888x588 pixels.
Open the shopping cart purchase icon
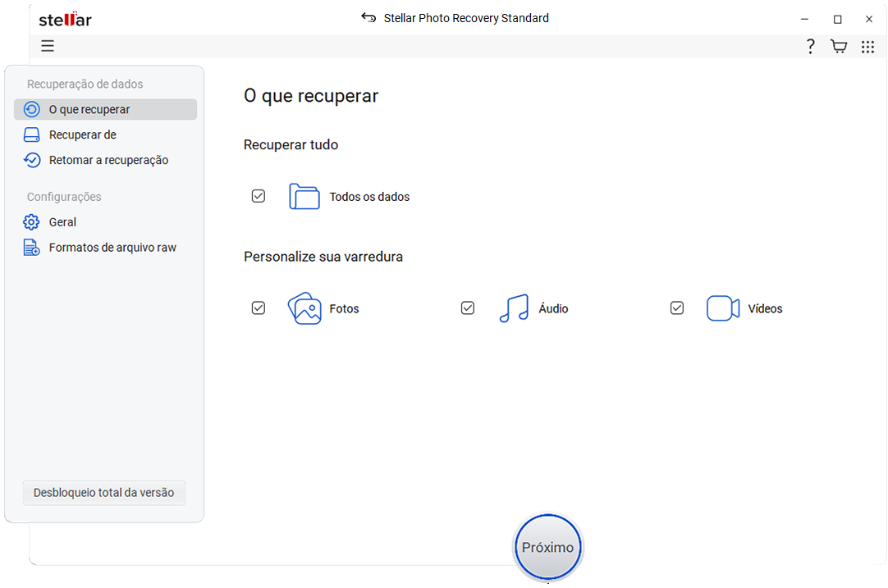[839, 47]
